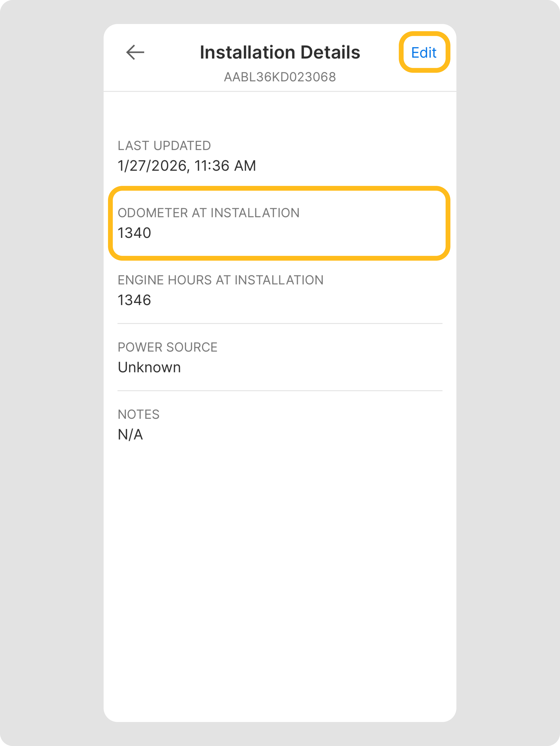Viewport: 560px width, 746px height.
Task: Click the gray background outside the card
Action: coord(51,371)
